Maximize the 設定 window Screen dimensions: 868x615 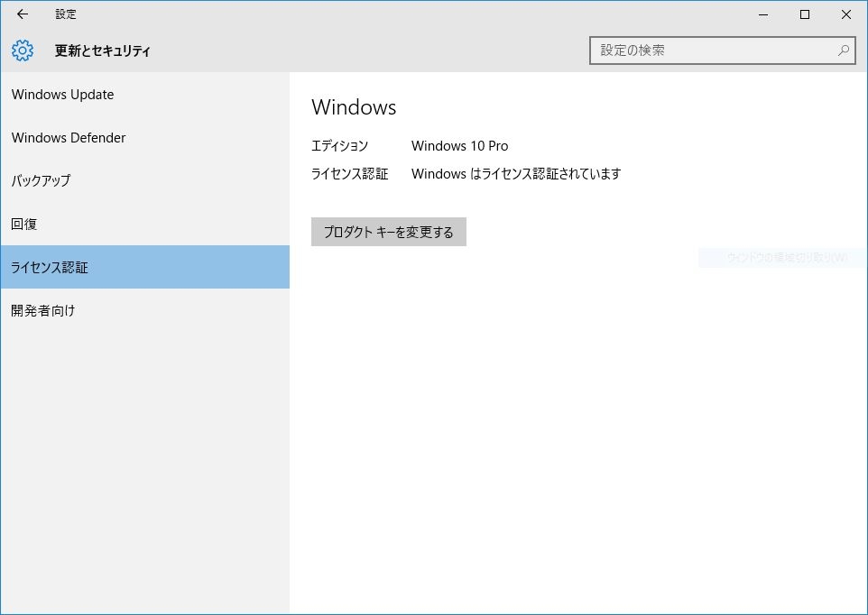tap(805, 14)
